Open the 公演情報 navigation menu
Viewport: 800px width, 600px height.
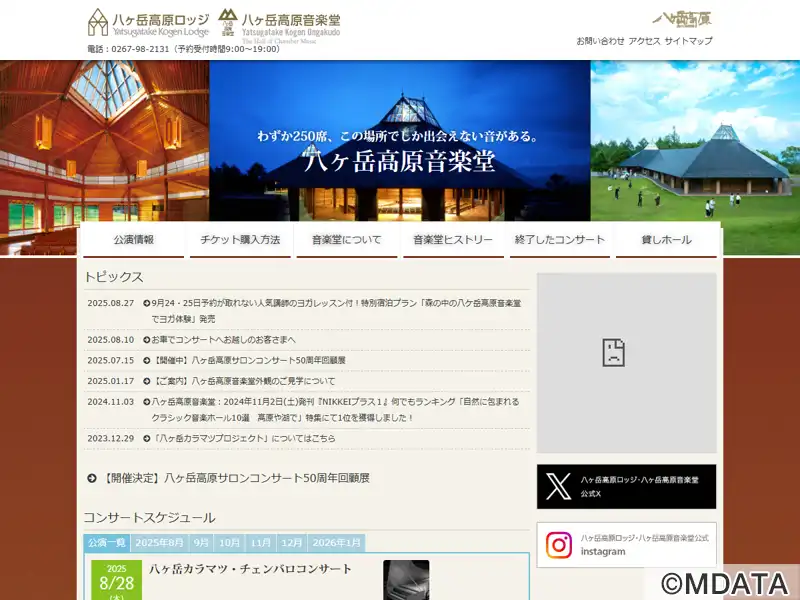click(134, 239)
